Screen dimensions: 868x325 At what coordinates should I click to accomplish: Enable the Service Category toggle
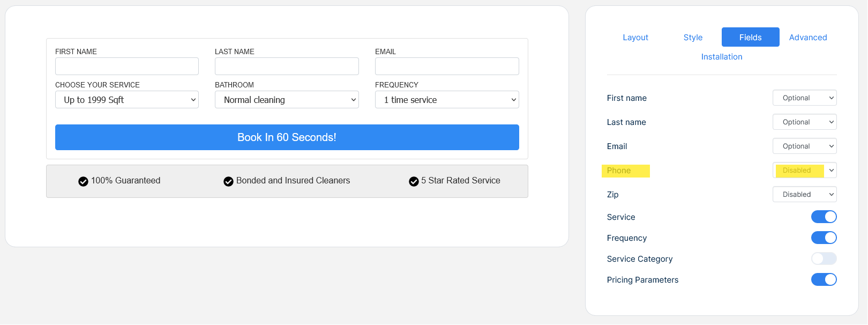coord(824,258)
